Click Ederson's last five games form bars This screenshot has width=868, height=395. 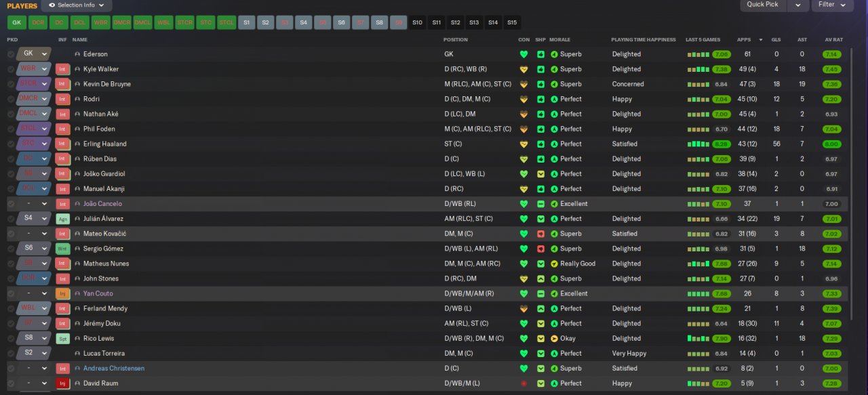[698, 54]
